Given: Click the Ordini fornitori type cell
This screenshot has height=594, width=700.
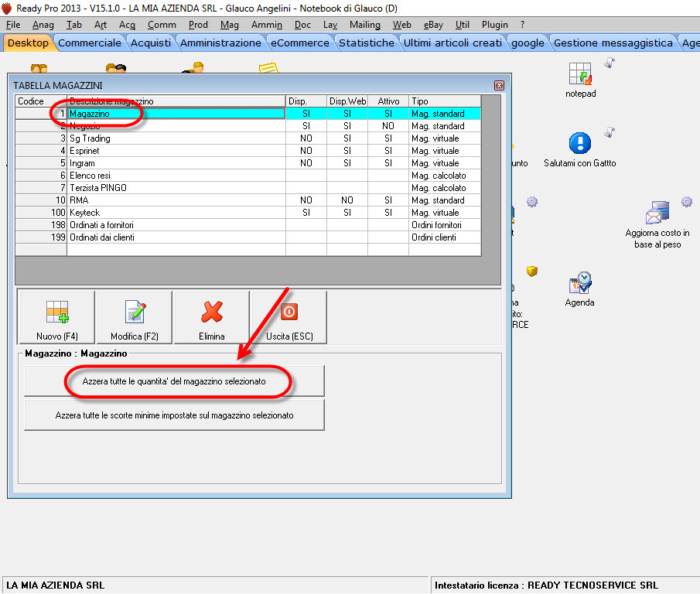Looking at the screenshot, I should 445,225.
